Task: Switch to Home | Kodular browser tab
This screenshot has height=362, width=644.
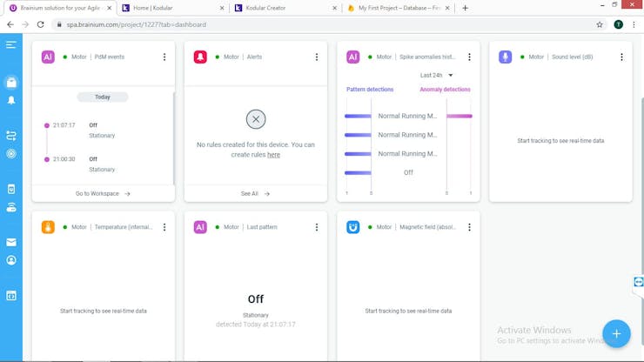Action: [x=171, y=8]
